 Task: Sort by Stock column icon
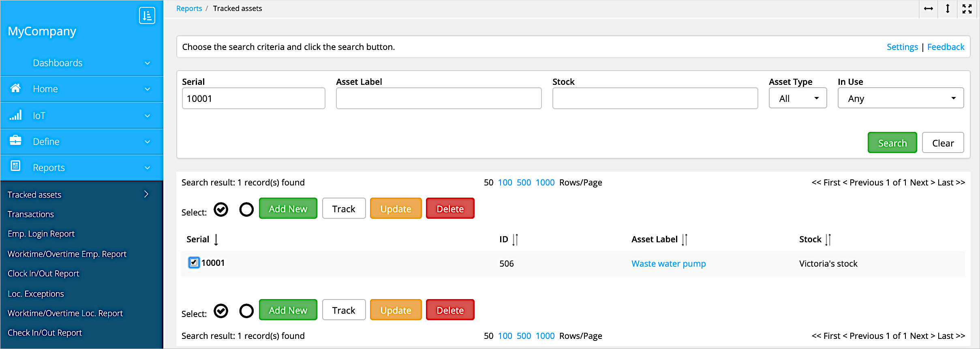tap(828, 240)
